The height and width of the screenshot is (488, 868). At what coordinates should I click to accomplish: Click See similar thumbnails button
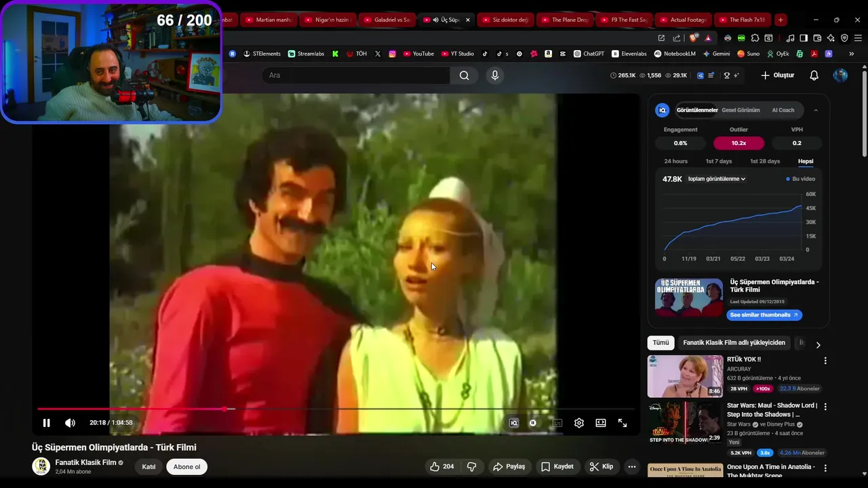point(764,315)
